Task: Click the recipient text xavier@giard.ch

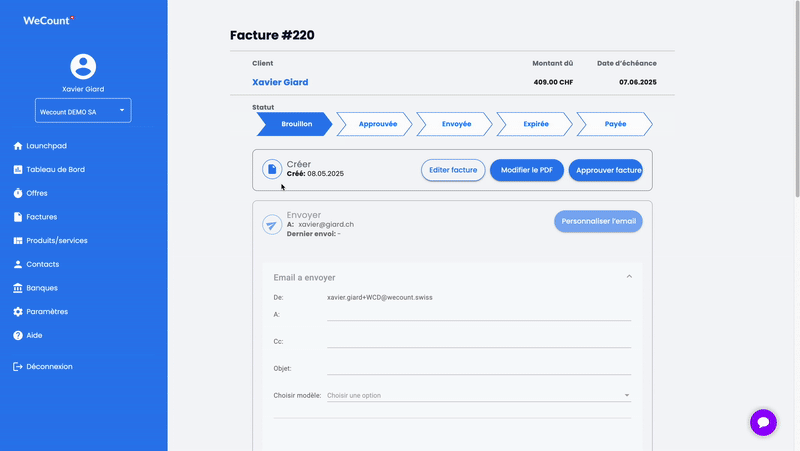Action: point(326,224)
